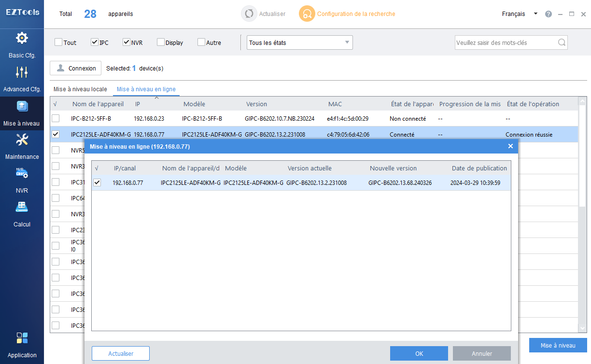Open the Calcul calculator icon
The height and width of the screenshot is (364, 591).
(22, 208)
